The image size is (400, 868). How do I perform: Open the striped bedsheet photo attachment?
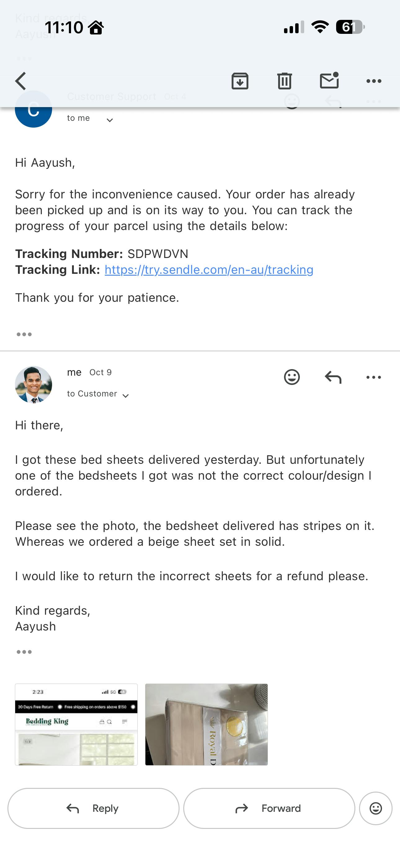207,725
